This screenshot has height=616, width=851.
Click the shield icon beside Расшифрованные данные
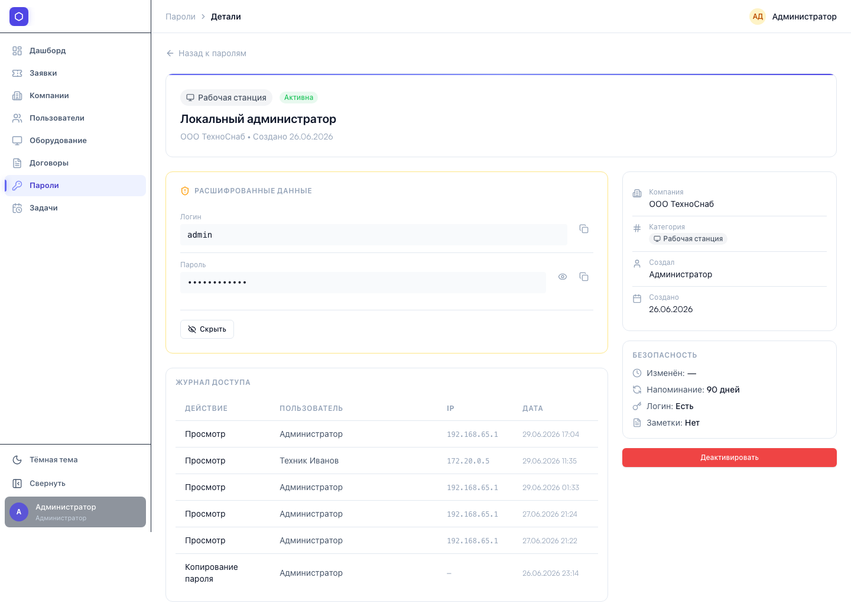coord(185,191)
